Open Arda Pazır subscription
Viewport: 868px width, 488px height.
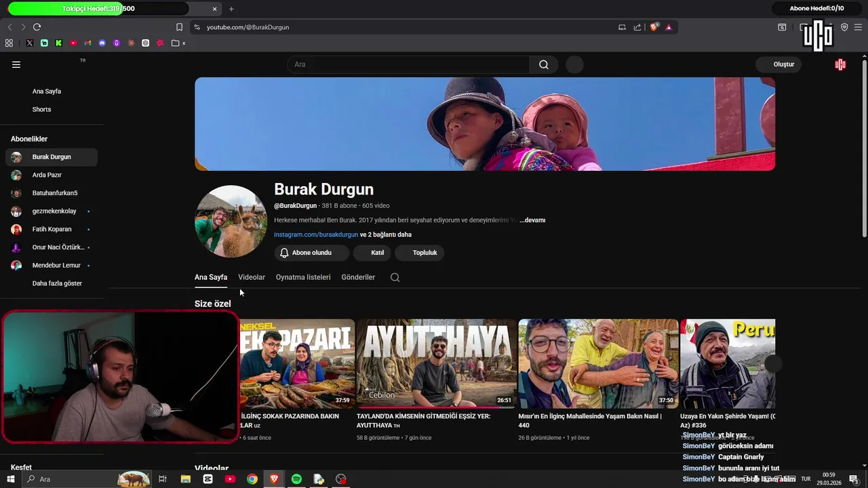pyautogui.click(x=52, y=175)
